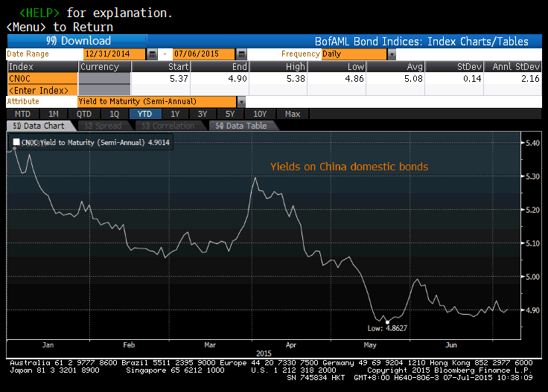Click the Index column header
The image size is (548, 392).
pos(42,67)
